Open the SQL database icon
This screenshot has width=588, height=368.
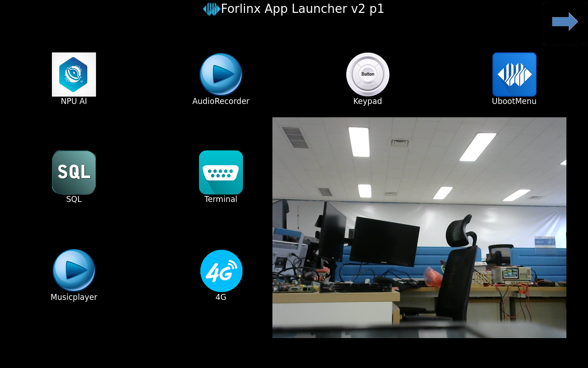[x=74, y=172]
